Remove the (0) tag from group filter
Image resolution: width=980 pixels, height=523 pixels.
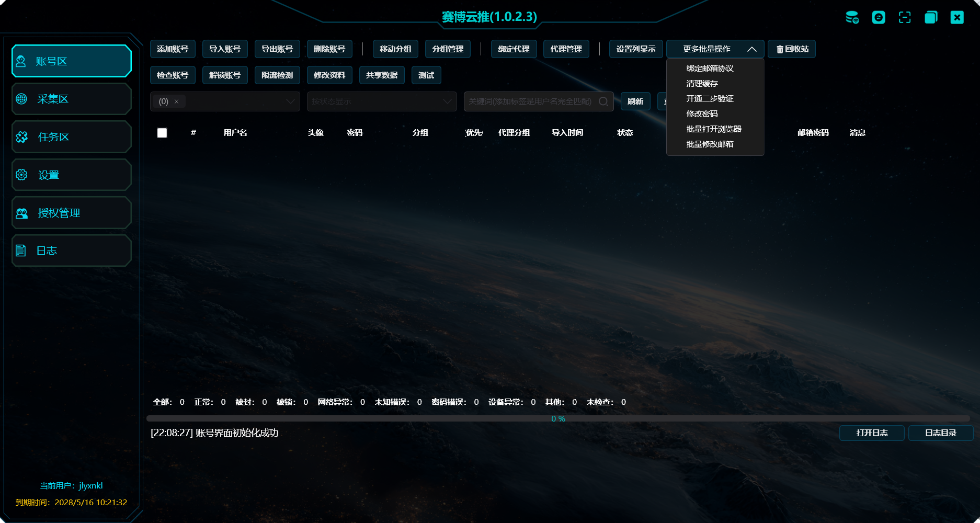coord(177,101)
